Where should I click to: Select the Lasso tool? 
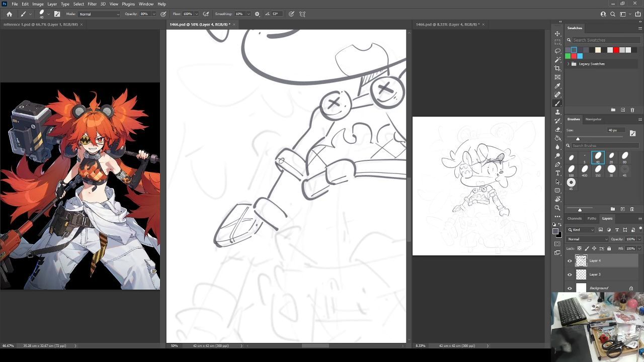click(557, 51)
